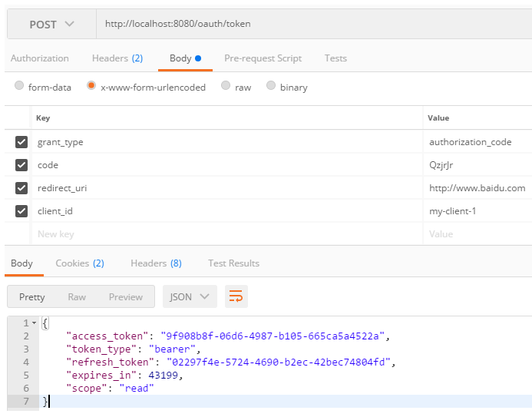This screenshot has width=532, height=417.
Task: Click the http://www.baidu.com value cell
Action: 477,188
